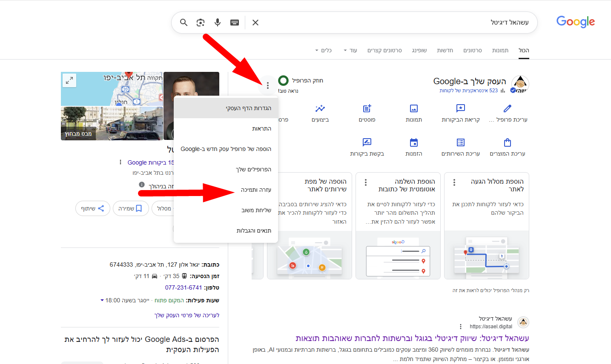Screen dimensions: 611x364
Task: Open options on הוספת מסלול הגעה card
Action: pyautogui.click(x=454, y=182)
